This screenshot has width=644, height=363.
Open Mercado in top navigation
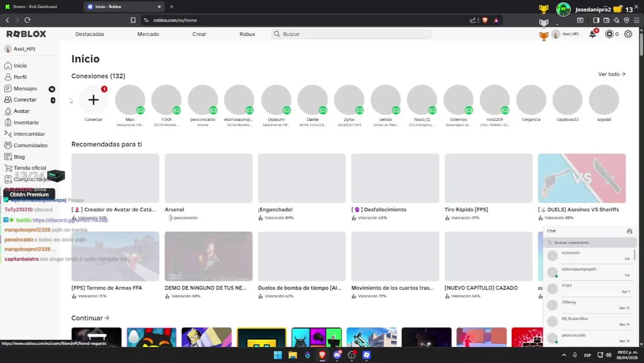tap(148, 34)
